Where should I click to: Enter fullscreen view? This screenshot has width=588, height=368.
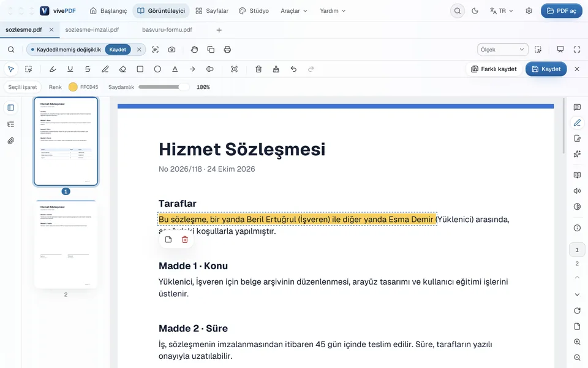[577, 50]
